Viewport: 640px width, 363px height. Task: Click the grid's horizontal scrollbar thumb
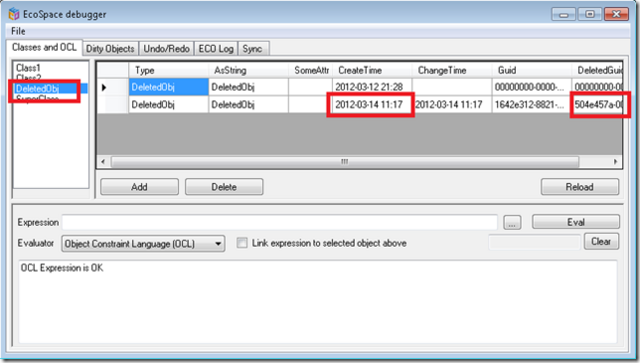coord(345,162)
